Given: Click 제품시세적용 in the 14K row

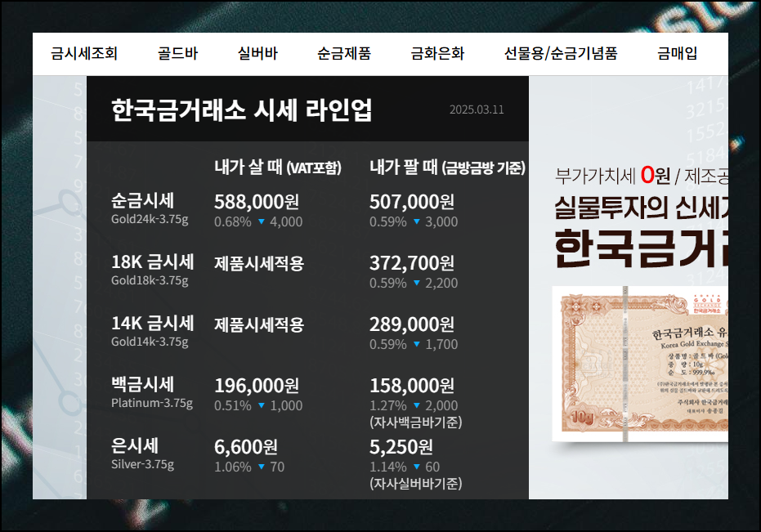Looking at the screenshot, I should point(259,324).
